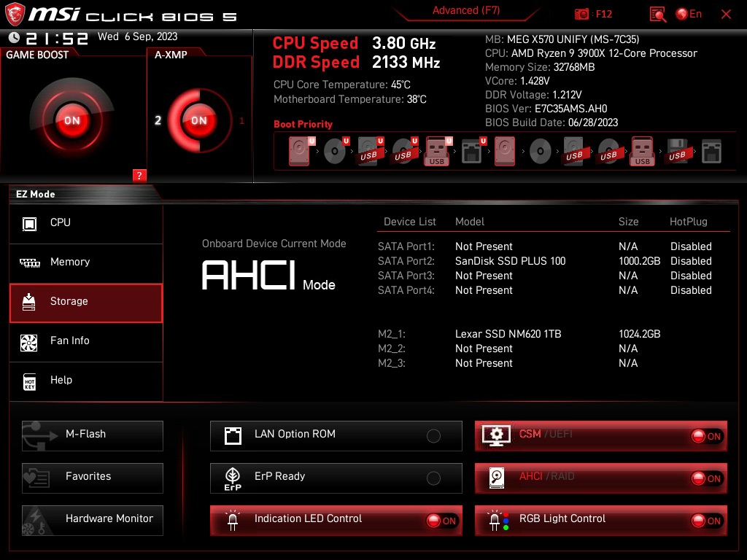Click the CSM/UEFI monitor gear icon
747x560 pixels.
point(496,435)
